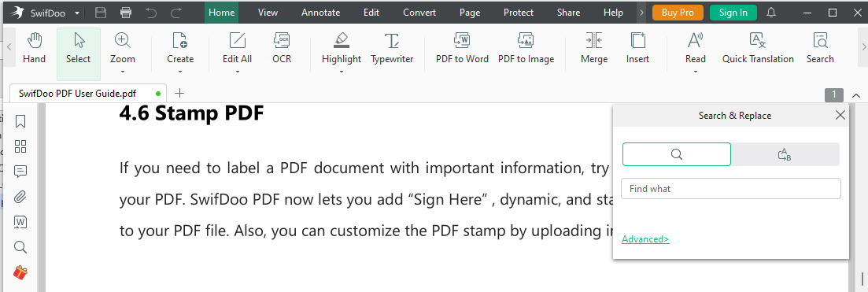This screenshot has height=292, width=868.
Task: Open the Home ribbon tab
Action: (221, 12)
